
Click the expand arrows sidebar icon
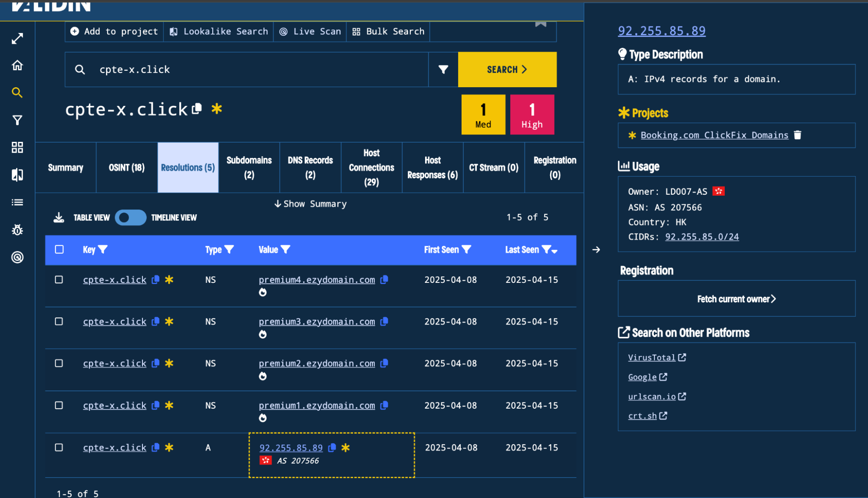[x=17, y=39]
